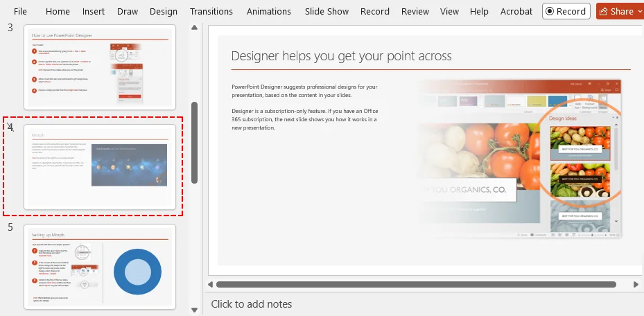This screenshot has width=644, height=316.
Task: Open the Record ribbon tab
Action: click(x=374, y=12)
